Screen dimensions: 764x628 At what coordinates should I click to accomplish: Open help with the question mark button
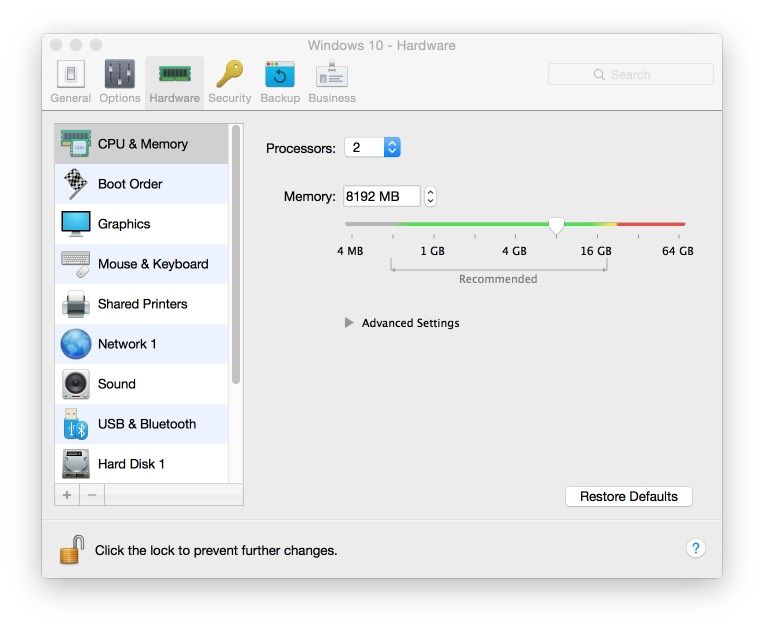click(x=696, y=548)
